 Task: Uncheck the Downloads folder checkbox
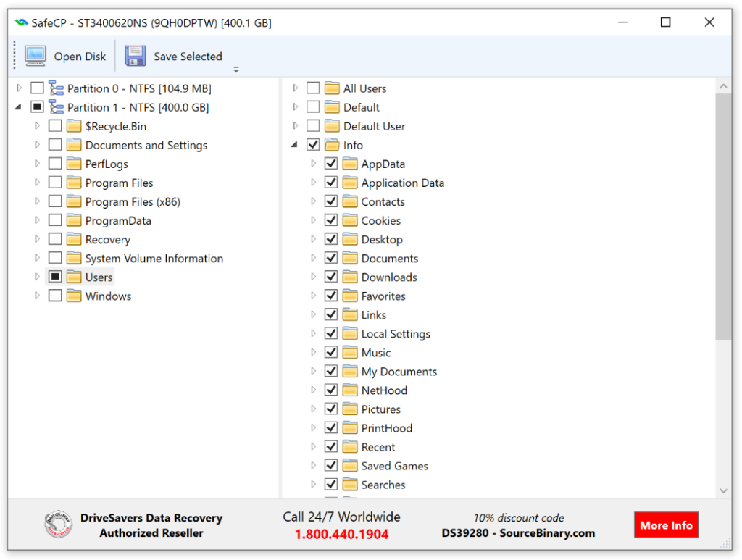click(x=331, y=277)
